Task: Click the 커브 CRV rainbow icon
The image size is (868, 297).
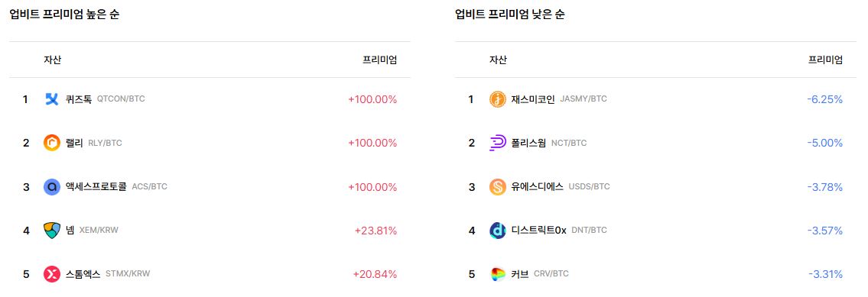Action: [x=498, y=274]
